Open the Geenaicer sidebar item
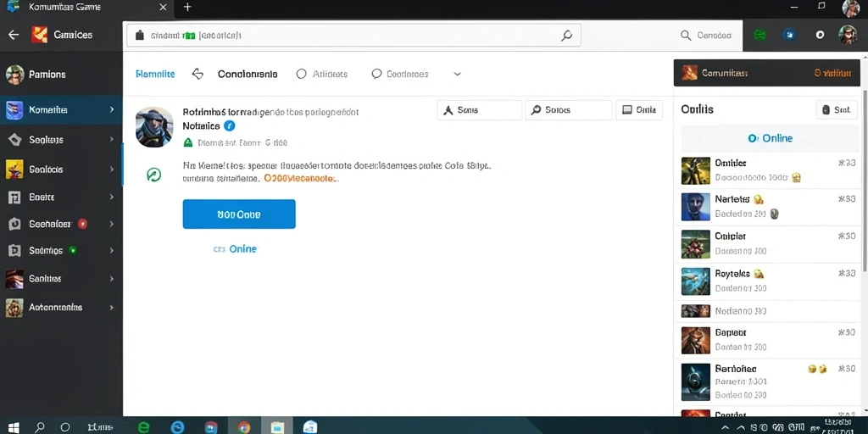The height and width of the screenshot is (434, 868). click(61, 224)
